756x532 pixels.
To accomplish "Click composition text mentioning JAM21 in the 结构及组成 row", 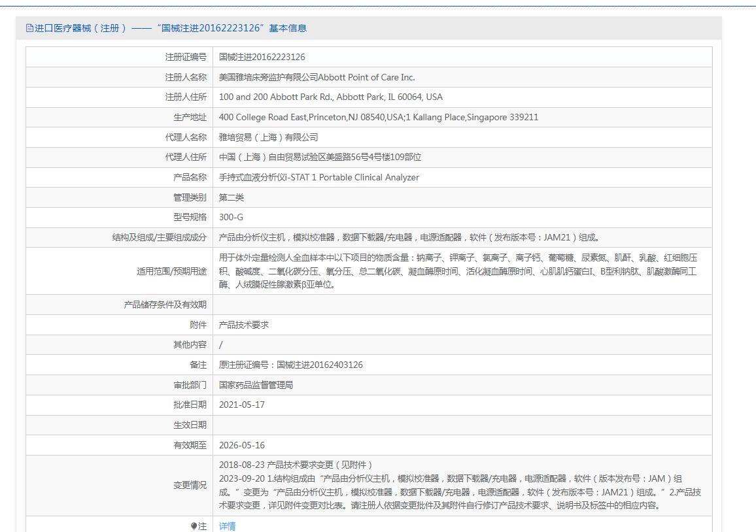I will [x=409, y=237].
